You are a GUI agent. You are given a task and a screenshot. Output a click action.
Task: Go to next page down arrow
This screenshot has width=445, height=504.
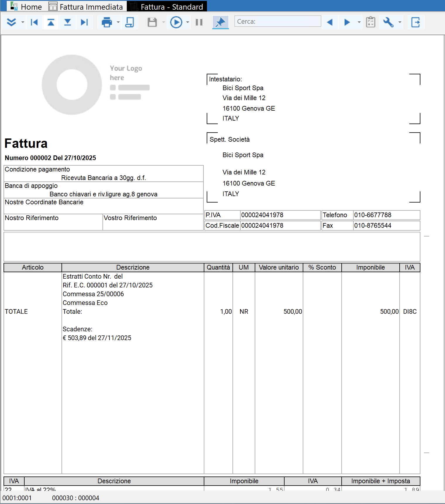(68, 22)
